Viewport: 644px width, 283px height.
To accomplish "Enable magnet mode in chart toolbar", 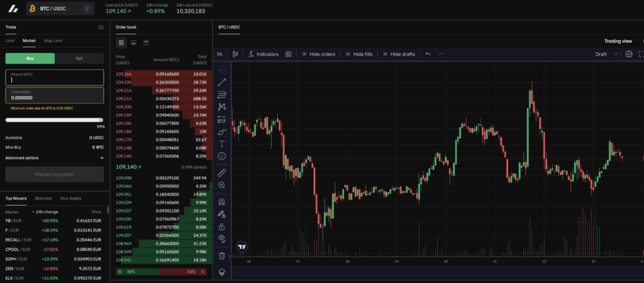I will tap(221, 203).
